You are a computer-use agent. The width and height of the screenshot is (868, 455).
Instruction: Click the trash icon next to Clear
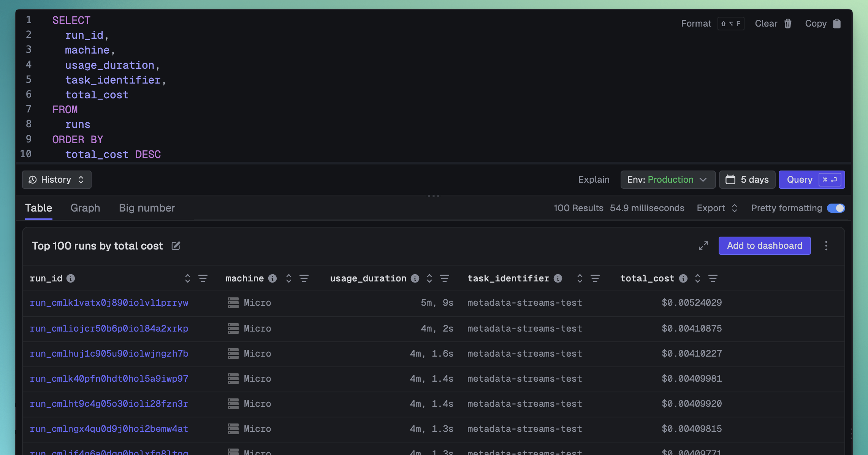(x=788, y=24)
